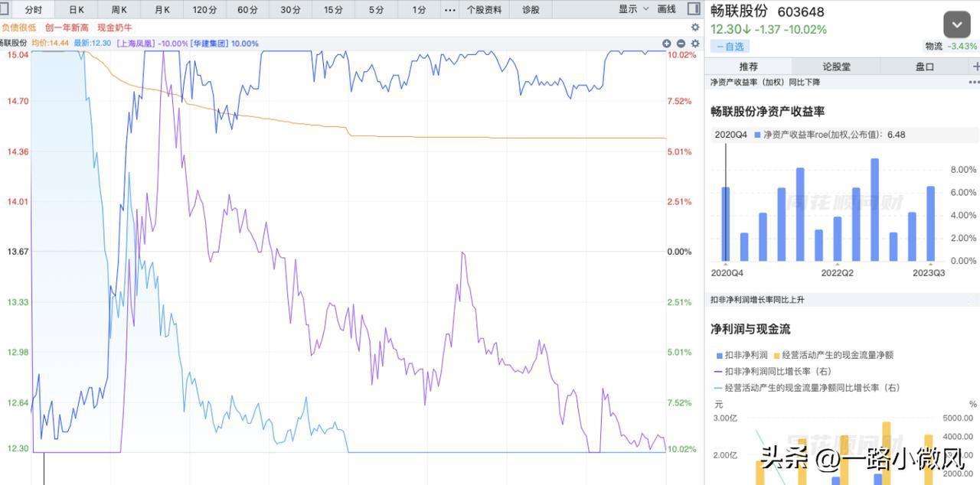Open the more timeframes ellipsis

click(x=450, y=10)
